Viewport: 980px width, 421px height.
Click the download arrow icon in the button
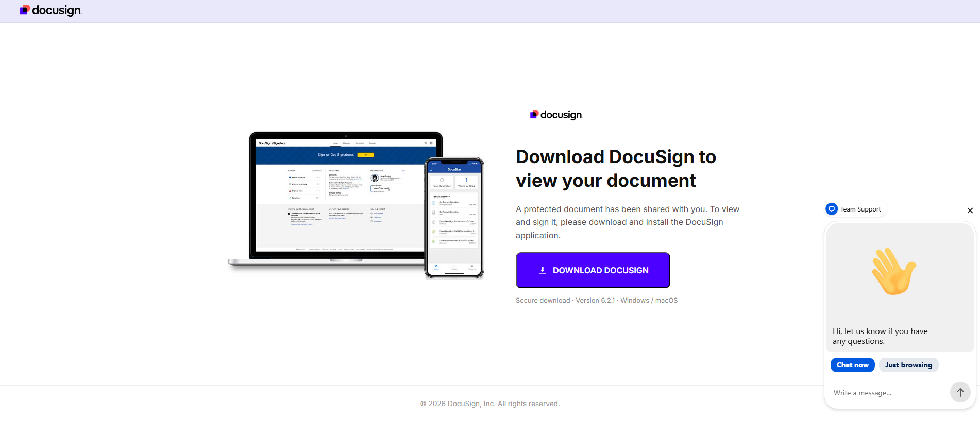[x=543, y=270]
